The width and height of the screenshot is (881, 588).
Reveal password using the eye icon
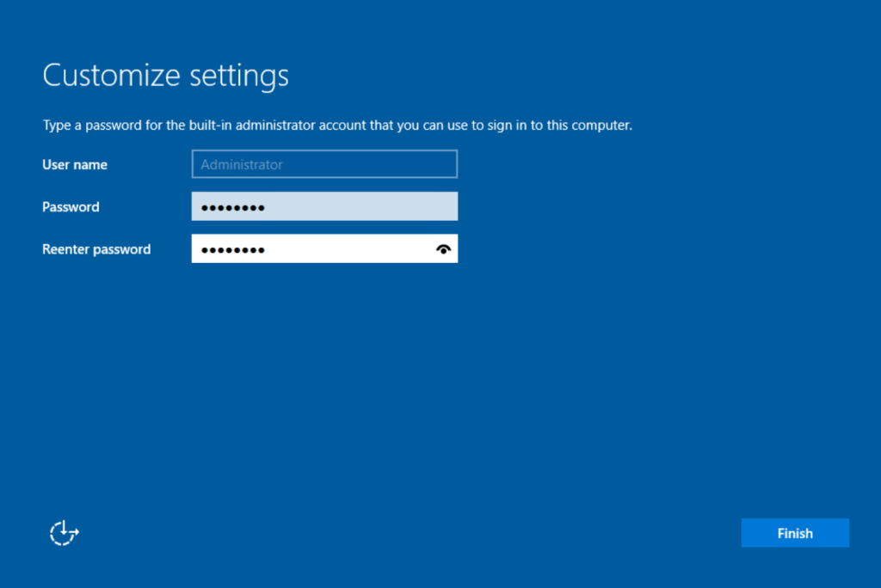tap(443, 249)
